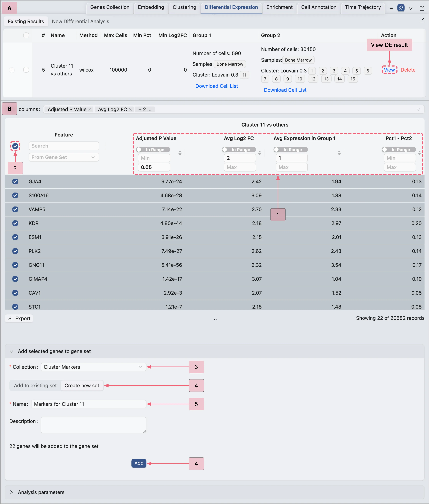Remove the Adjusted P Value column chip
The height and width of the screenshot is (504, 429).
(90, 109)
